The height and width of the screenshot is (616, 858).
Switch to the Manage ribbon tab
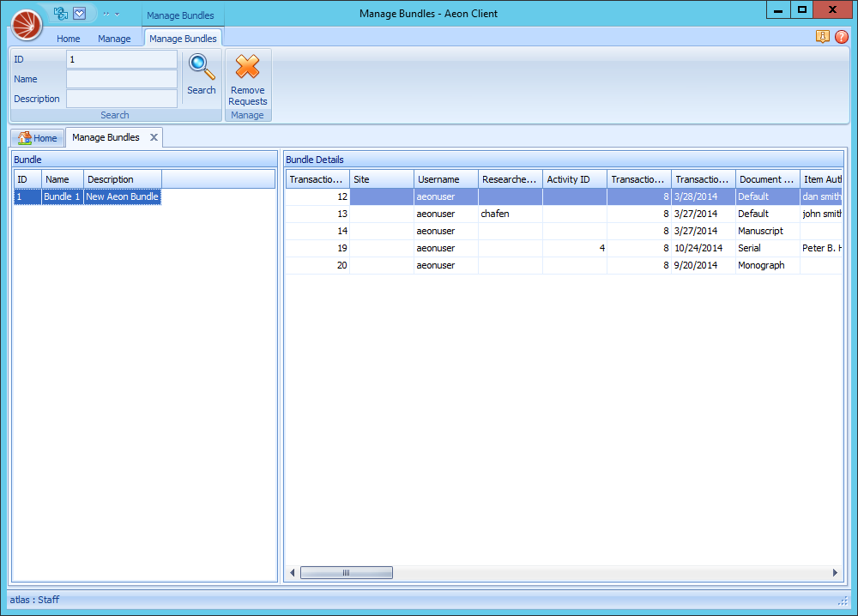click(x=114, y=39)
